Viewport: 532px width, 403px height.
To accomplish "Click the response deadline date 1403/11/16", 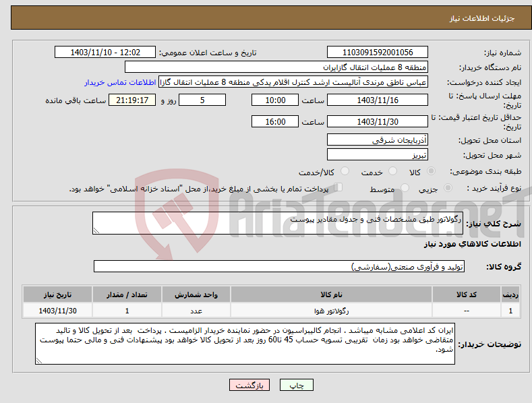I will pyautogui.click(x=378, y=100).
